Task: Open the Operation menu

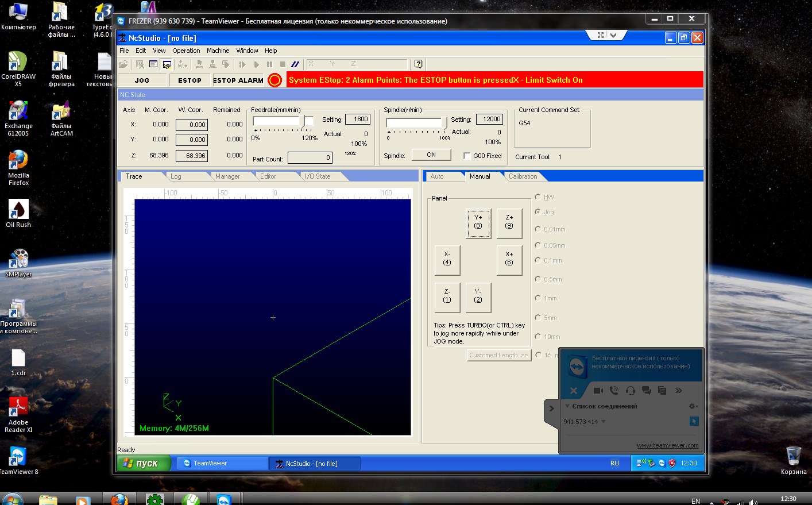Action: pos(186,51)
